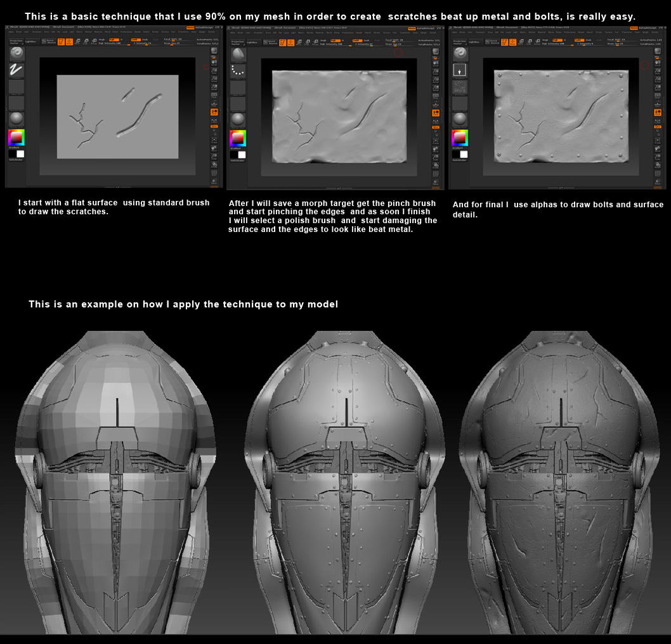This screenshot has height=644, width=671.
Task: Select Zsub in second ZBrush window
Action: [367, 40]
